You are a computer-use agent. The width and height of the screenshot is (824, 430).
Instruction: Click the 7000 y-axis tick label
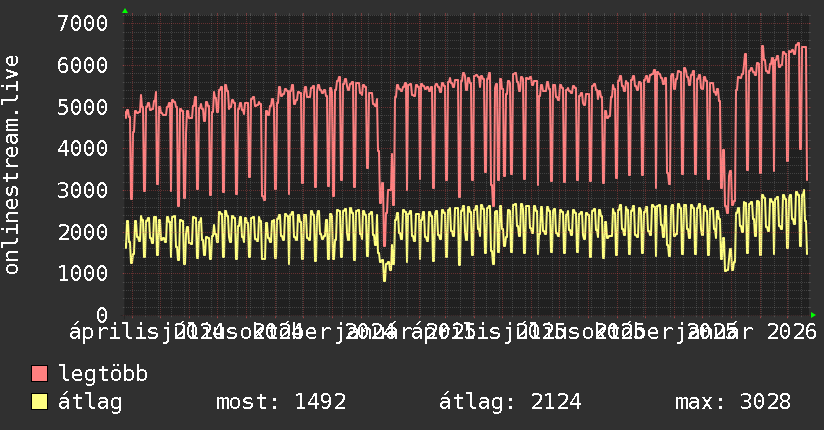coord(83,23)
